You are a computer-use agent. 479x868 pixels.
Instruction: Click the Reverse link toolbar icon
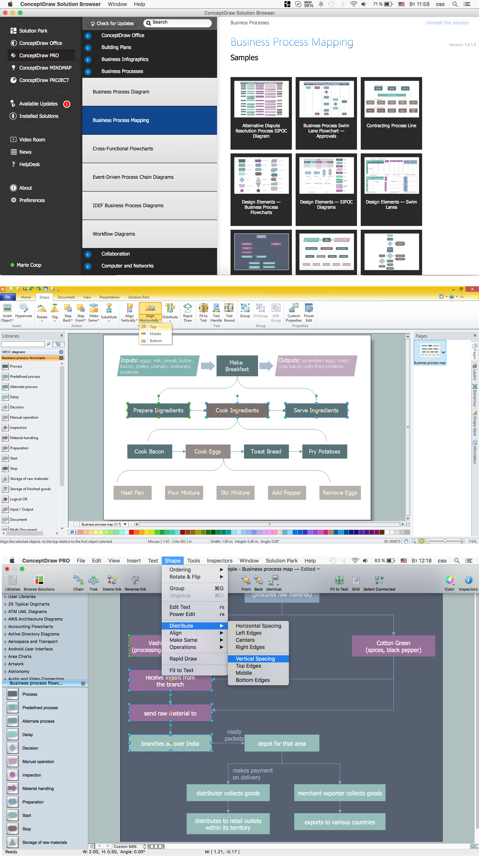[135, 583]
